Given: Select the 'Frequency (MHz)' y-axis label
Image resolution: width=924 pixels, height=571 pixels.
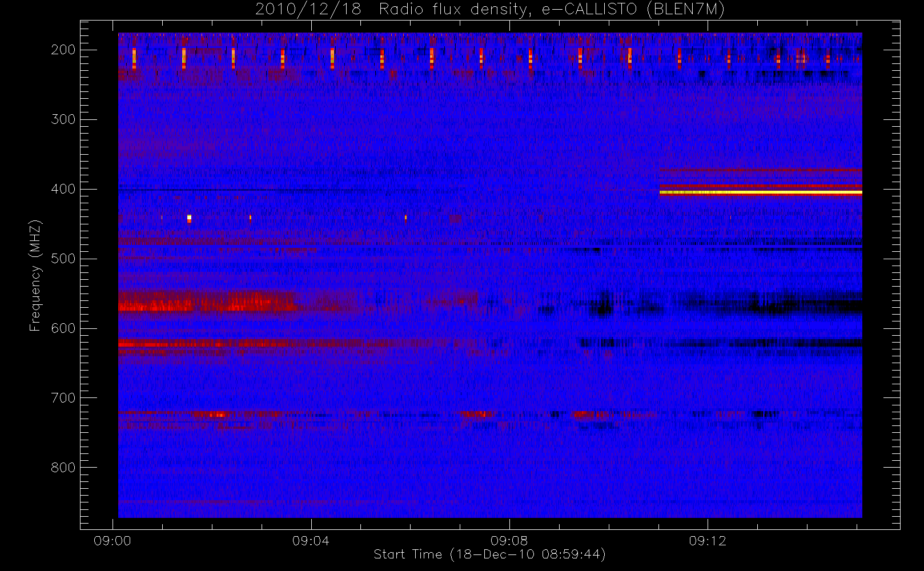Looking at the screenshot, I should [35, 275].
